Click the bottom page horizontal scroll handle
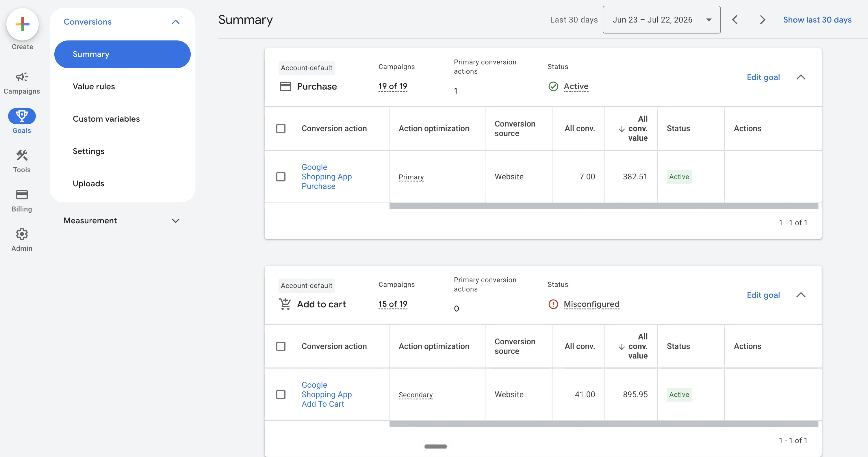Viewport: 868px width, 457px height. point(435,447)
